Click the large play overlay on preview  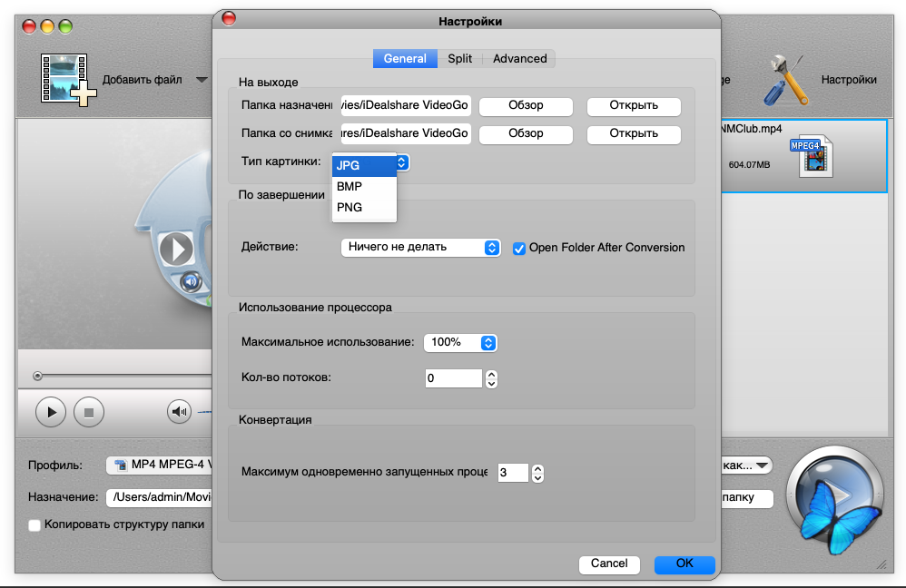[x=176, y=248]
